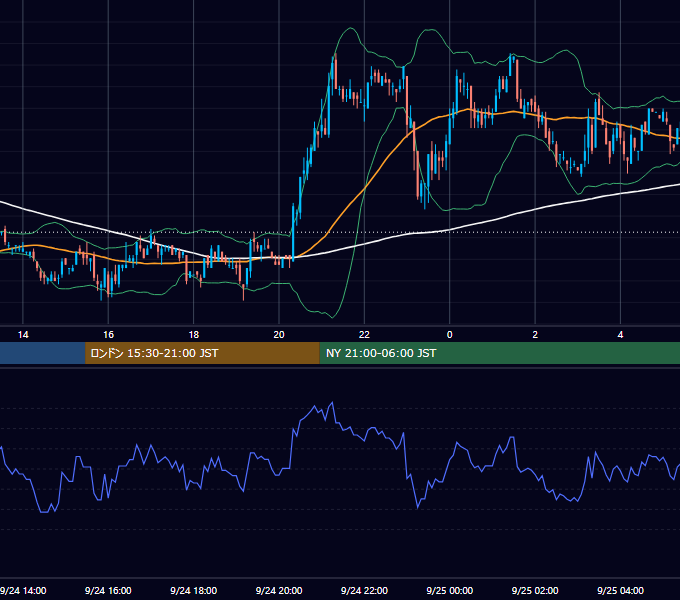Click hour label 18 on price chart axis
This screenshot has width=680, height=600.
click(x=193, y=334)
